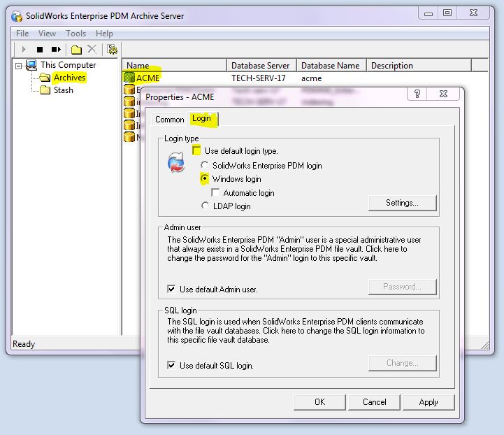Click the Settings... button
The height and width of the screenshot is (435, 504).
tap(402, 203)
